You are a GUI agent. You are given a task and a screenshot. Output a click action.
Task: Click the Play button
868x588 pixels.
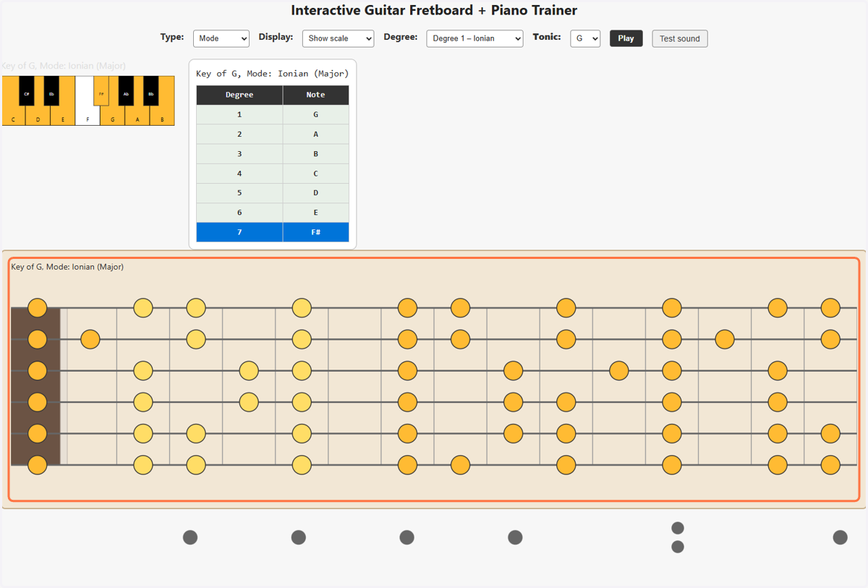626,38
